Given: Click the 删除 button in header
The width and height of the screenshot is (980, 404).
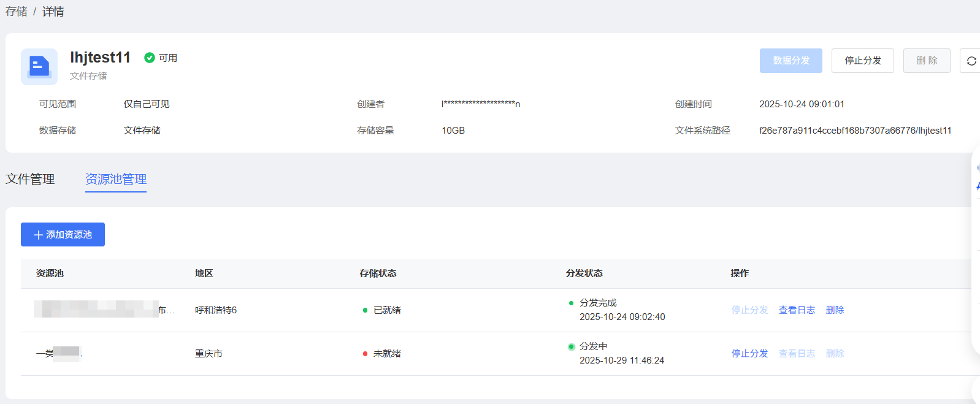Looking at the screenshot, I should [926, 61].
